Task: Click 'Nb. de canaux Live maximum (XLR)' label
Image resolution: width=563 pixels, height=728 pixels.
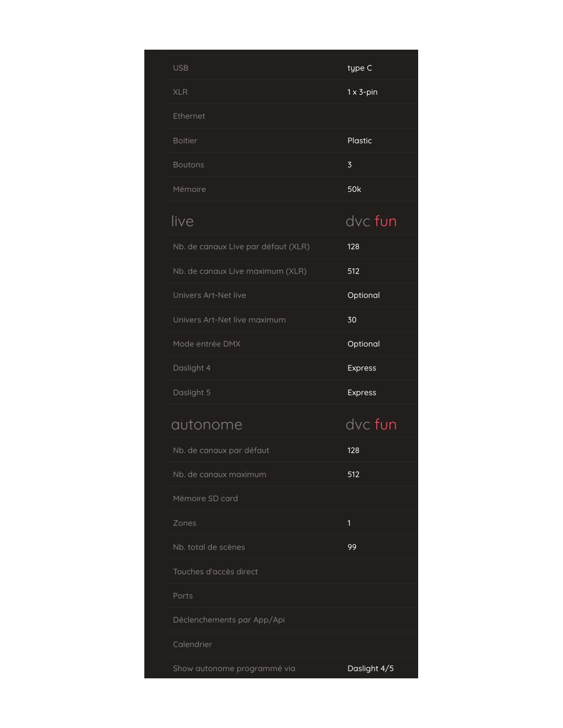Action: point(240,271)
